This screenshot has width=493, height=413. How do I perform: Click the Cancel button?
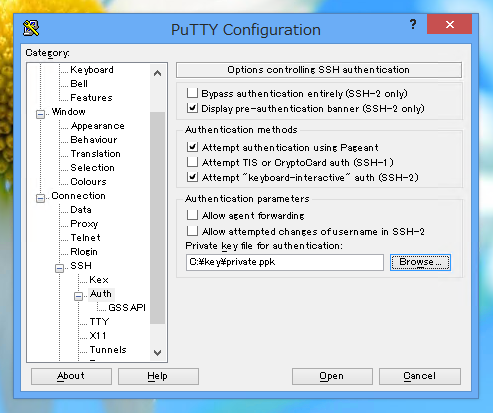[x=420, y=376]
